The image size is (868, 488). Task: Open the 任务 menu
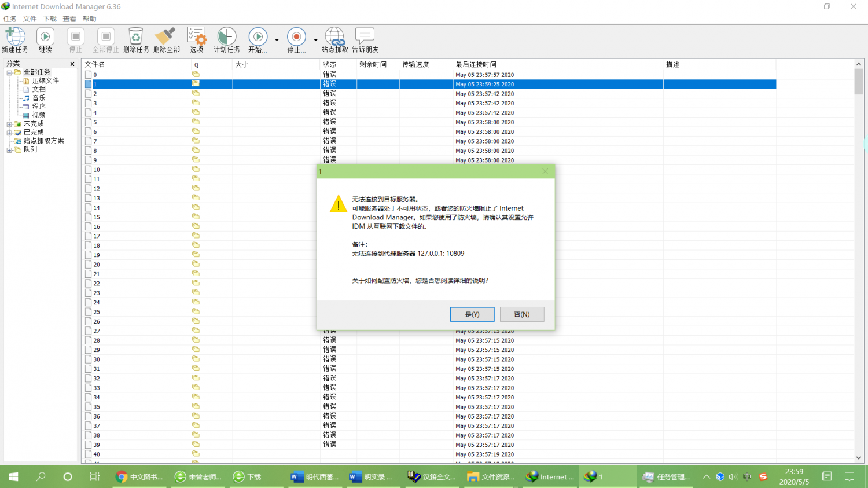coord(10,19)
